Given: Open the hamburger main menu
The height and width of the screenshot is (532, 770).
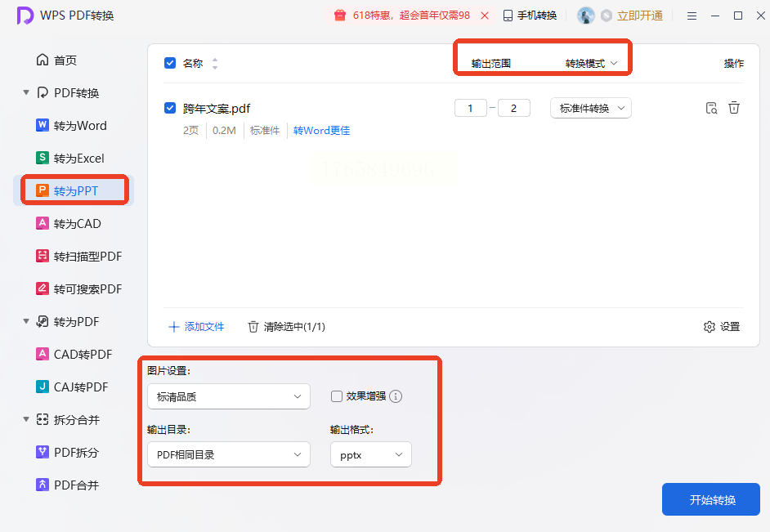Looking at the screenshot, I should [692, 16].
